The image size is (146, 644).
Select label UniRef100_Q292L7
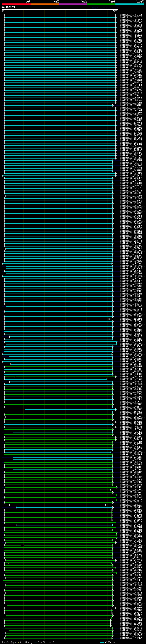(131, 178)
